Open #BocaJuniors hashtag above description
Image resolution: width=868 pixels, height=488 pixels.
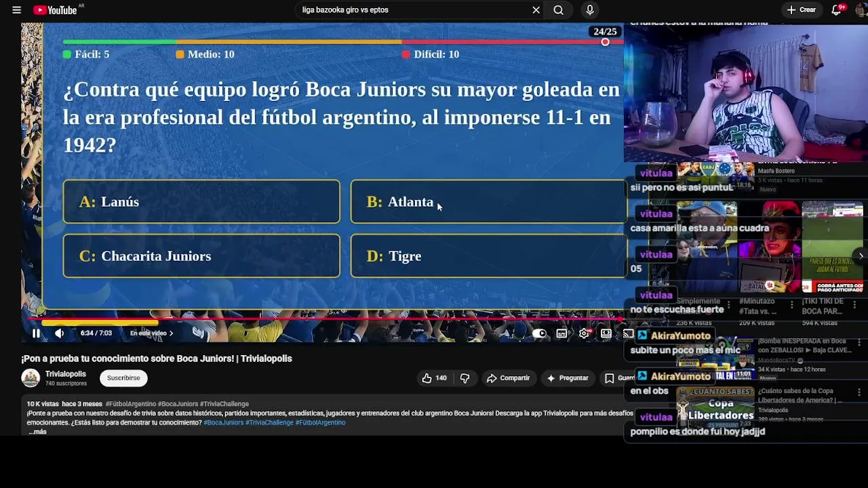(178, 404)
